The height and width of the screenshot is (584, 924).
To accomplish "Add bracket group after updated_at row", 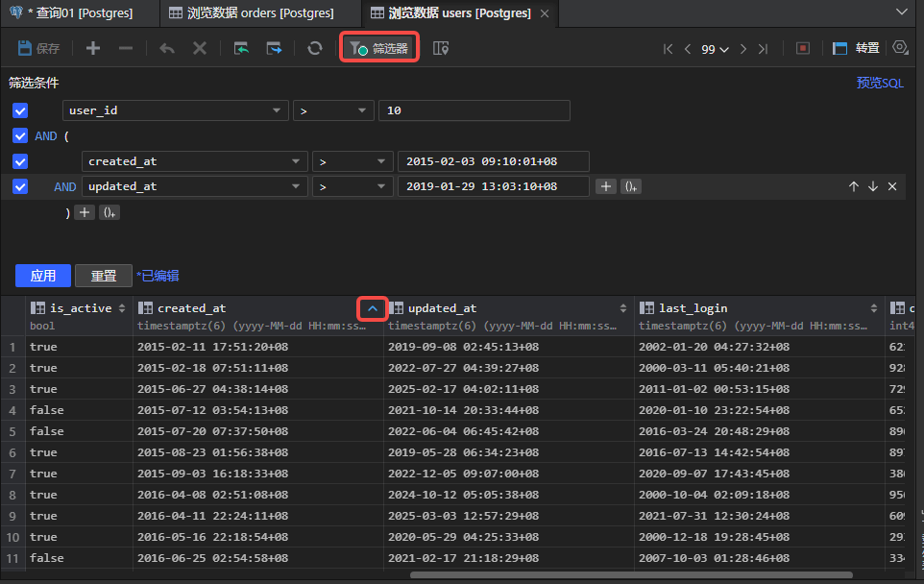I will tap(630, 186).
